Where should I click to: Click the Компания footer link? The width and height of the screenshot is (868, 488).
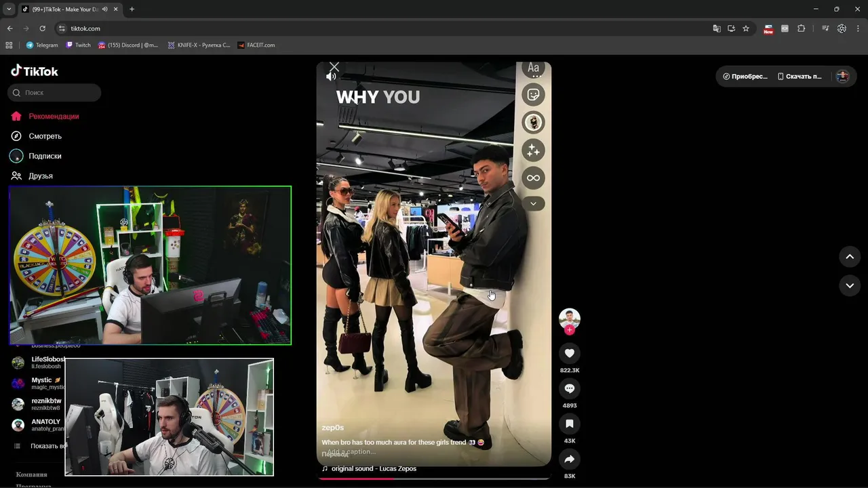click(32, 474)
